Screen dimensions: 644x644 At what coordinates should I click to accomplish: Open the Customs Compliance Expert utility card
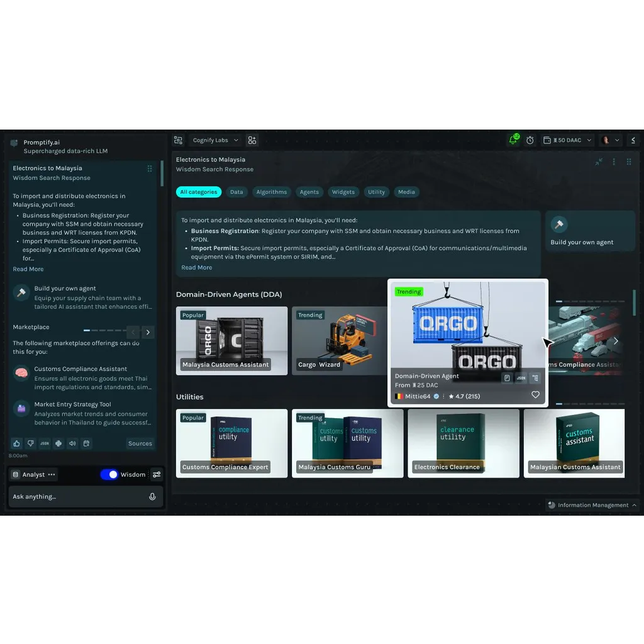coord(231,443)
